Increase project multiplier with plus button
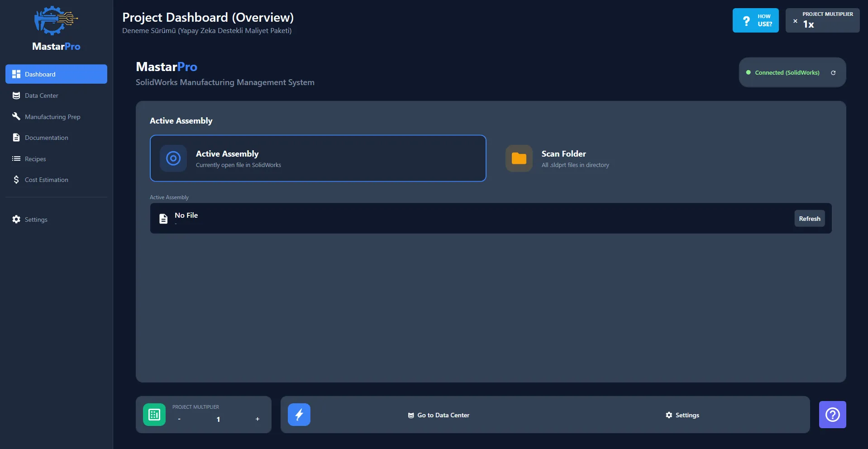This screenshot has height=449, width=868. point(258,419)
